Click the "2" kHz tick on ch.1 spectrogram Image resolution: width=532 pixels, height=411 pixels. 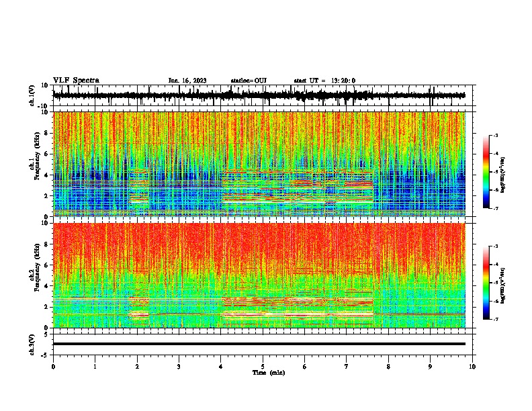47,196
